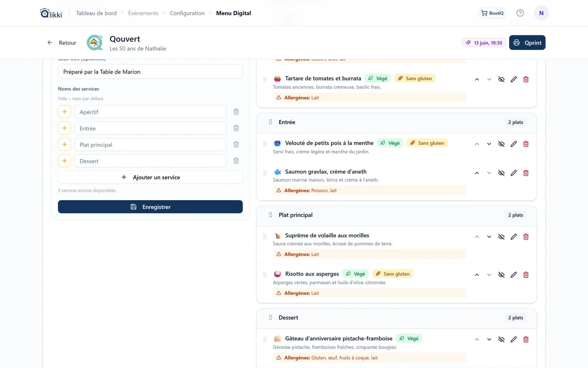Select Menu Digital breadcrumb
The image size is (588, 368).
(x=233, y=13)
